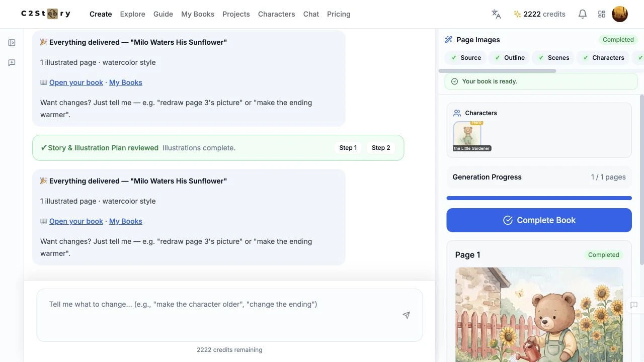Toggle the left sidebar panel icon
Viewport: 644px width, 362px height.
12,43
